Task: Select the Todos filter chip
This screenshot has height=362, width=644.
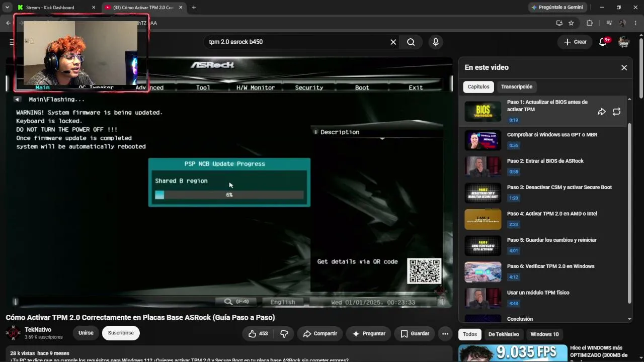Action: click(x=470, y=334)
